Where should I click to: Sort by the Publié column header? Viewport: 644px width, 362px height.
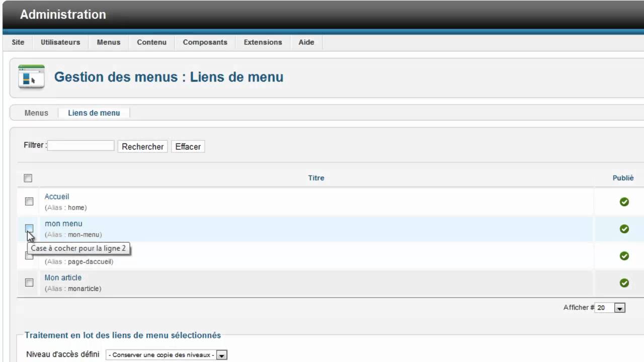pyautogui.click(x=623, y=178)
